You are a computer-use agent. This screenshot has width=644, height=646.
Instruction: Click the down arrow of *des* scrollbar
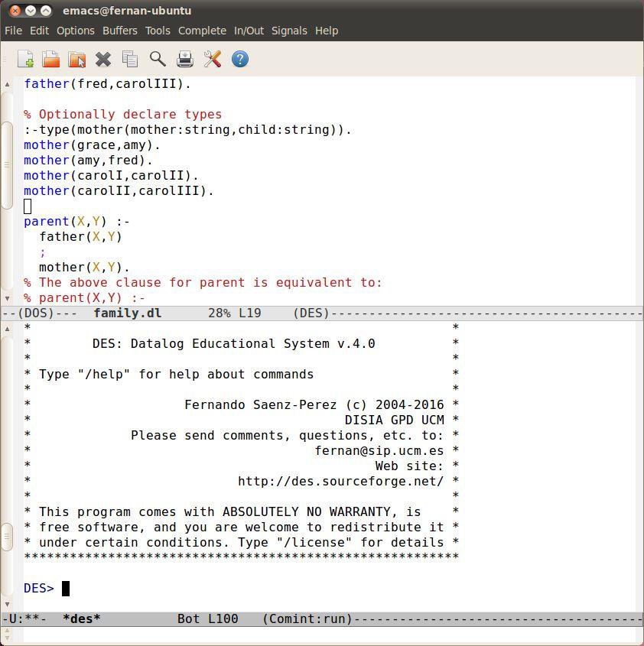7,605
